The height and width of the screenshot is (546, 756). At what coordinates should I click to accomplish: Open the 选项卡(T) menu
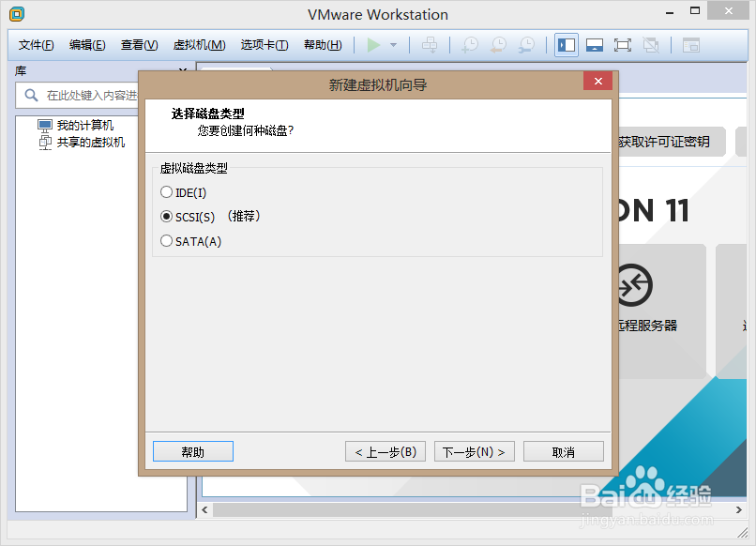click(x=265, y=45)
